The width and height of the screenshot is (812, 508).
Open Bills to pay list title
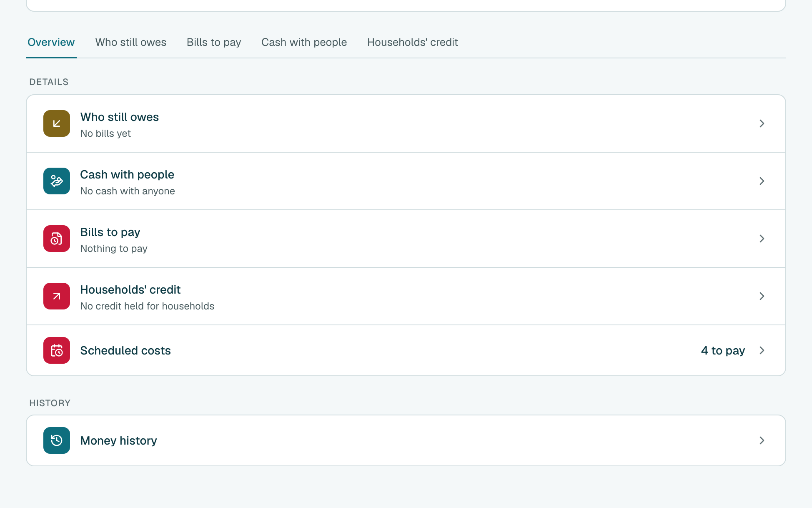(110, 232)
